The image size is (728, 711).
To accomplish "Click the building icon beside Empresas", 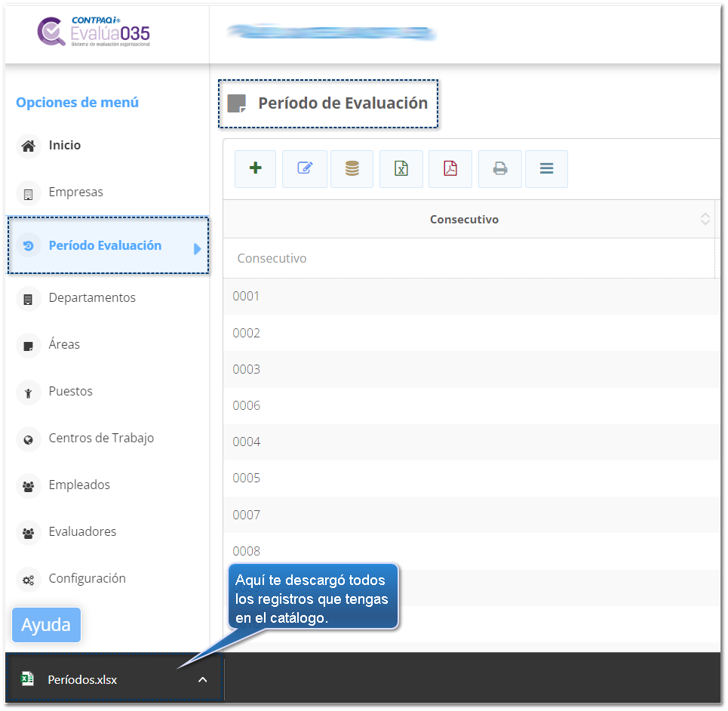I will tap(29, 193).
